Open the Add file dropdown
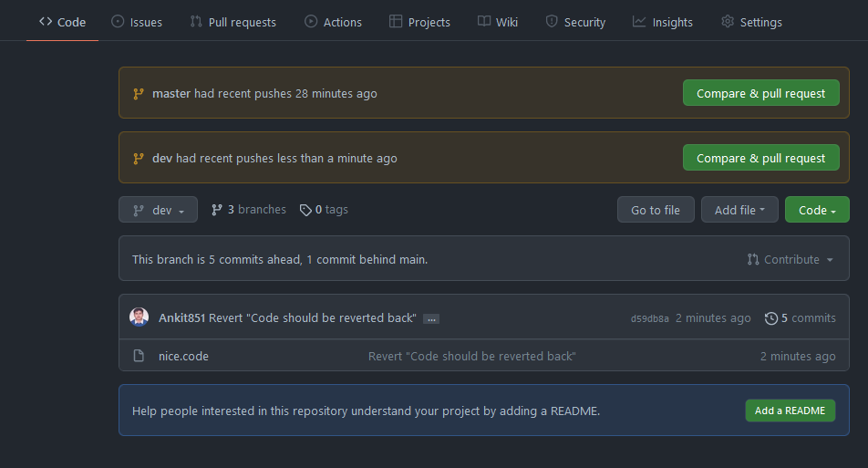The width and height of the screenshot is (868, 468). point(739,210)
